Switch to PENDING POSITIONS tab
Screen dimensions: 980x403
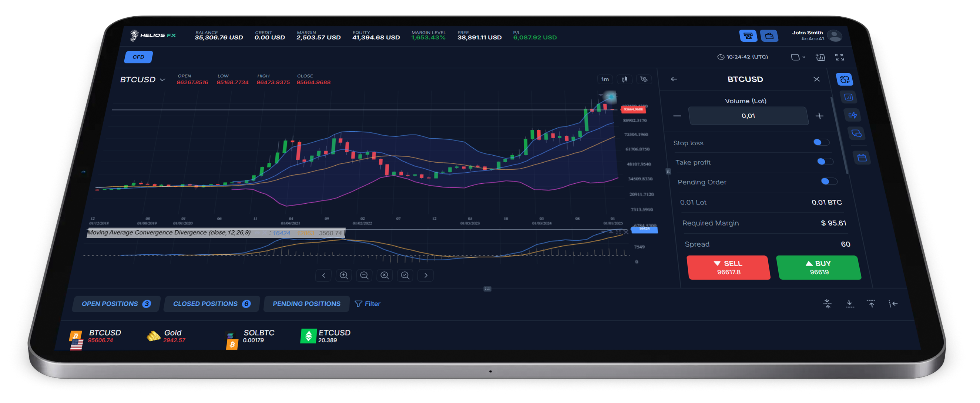pos(306,304)
